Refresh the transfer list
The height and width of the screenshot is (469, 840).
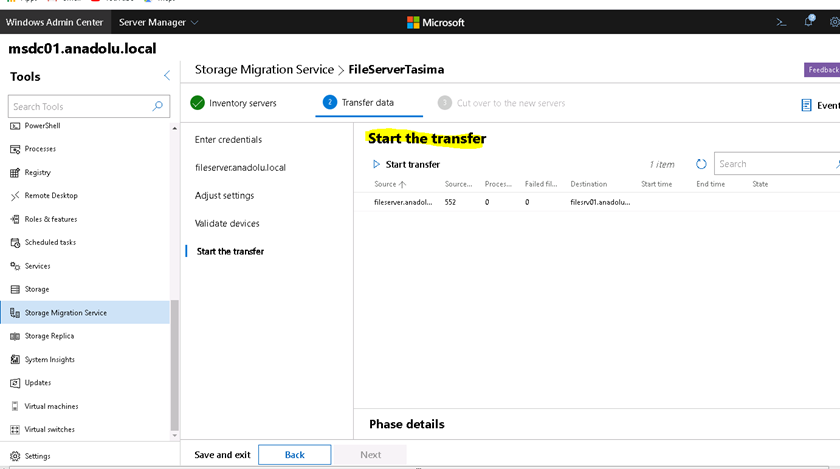click(701, 164)
